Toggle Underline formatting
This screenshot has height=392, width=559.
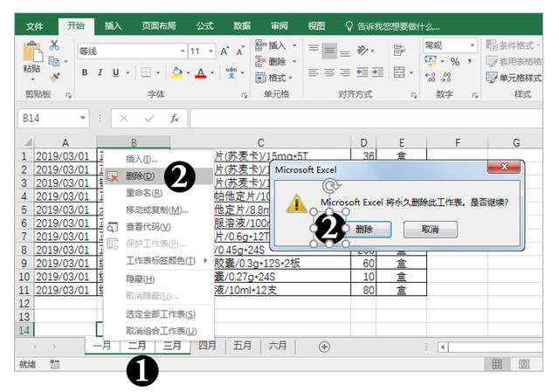coord(115,72)
